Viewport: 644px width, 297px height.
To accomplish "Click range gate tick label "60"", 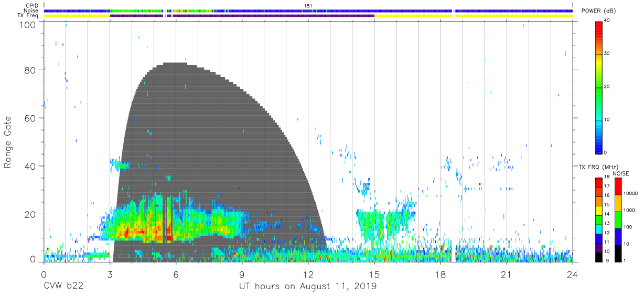I will click(30, 118).
